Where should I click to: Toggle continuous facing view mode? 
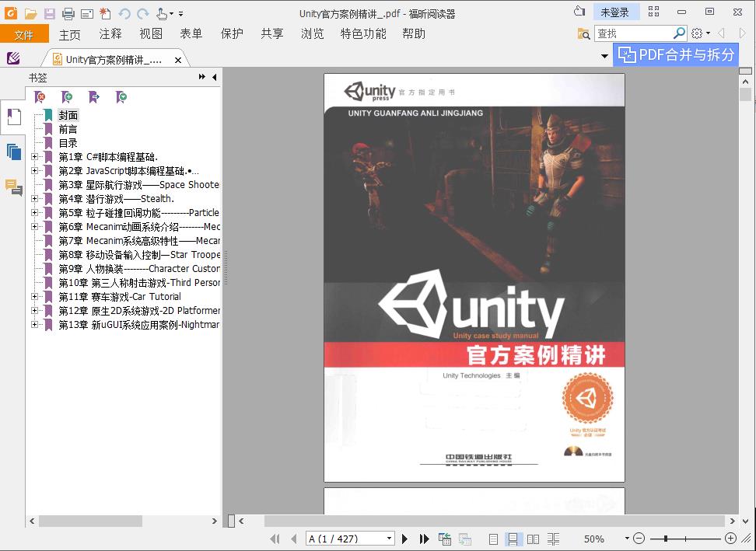pos(554,539)
